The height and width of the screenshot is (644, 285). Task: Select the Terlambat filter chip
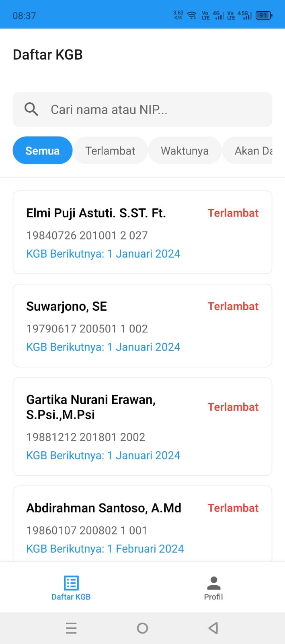click(x=110, y=151)
